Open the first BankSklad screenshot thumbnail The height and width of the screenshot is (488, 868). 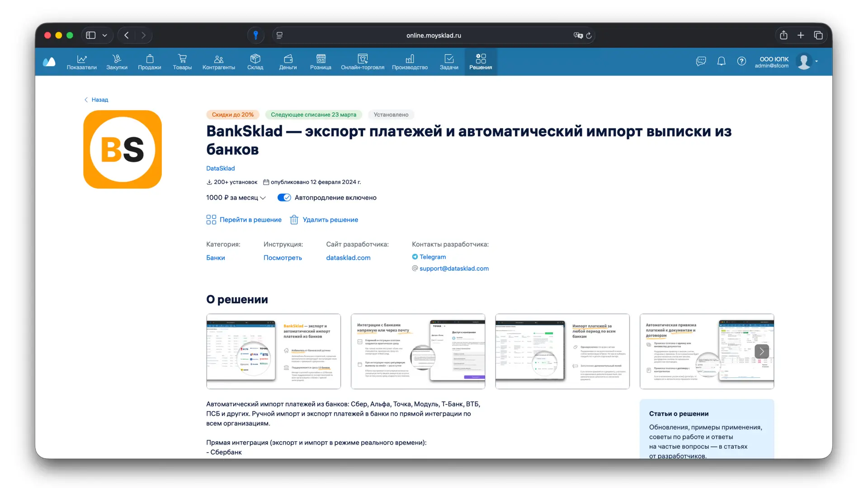tap(273, 351)
